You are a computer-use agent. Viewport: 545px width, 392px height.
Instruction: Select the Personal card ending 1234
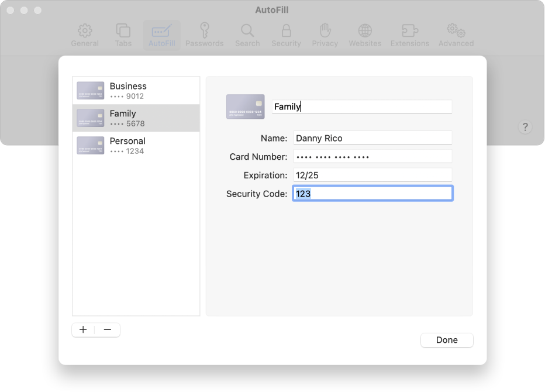136,146
